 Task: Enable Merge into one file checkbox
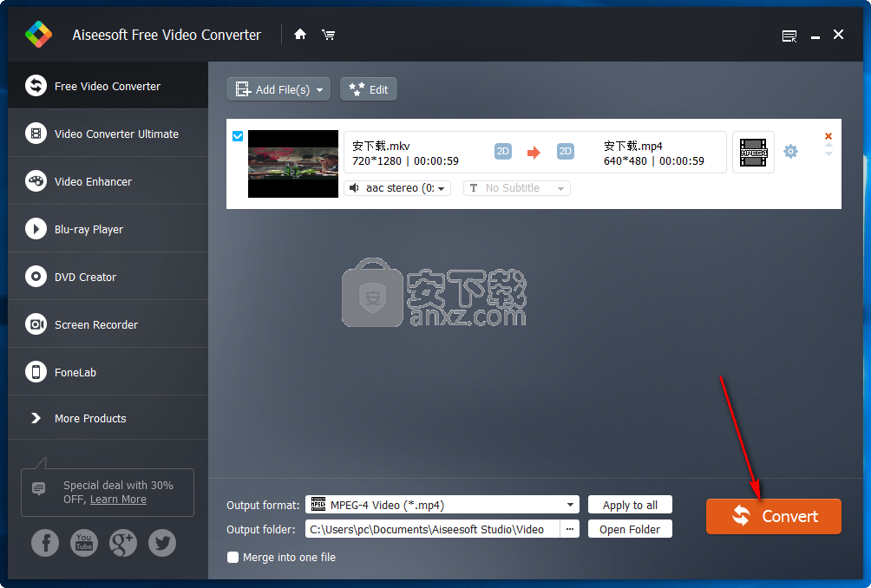tap(232, 557)
